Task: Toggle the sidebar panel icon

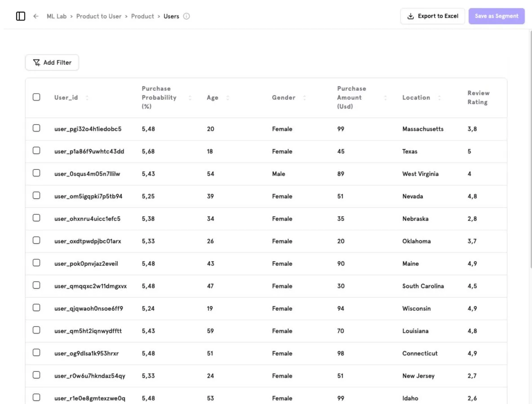Action: point(20,16)
